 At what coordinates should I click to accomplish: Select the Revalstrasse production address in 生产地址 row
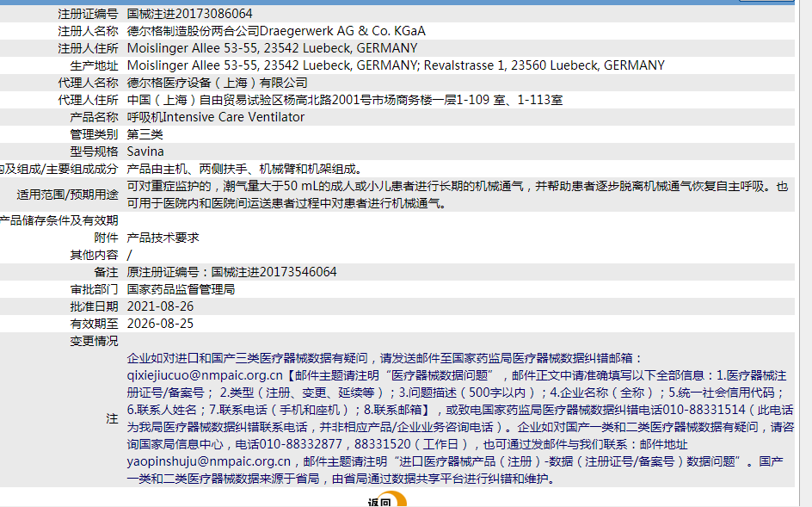pos(544,65)
